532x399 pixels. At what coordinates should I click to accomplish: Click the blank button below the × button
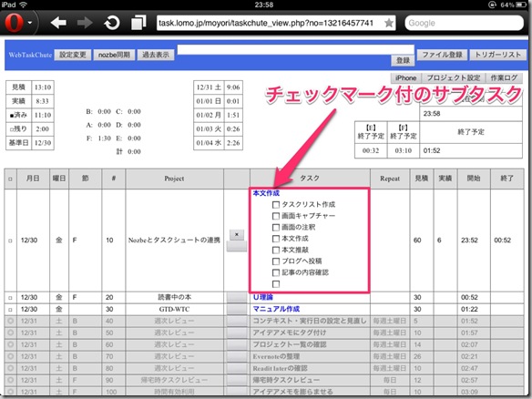pos(237,246)
